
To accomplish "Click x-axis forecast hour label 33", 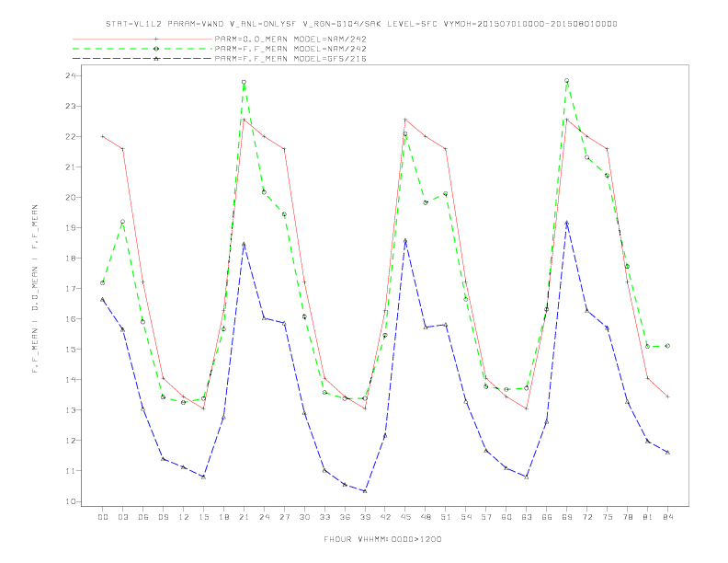I will (324, 517).
